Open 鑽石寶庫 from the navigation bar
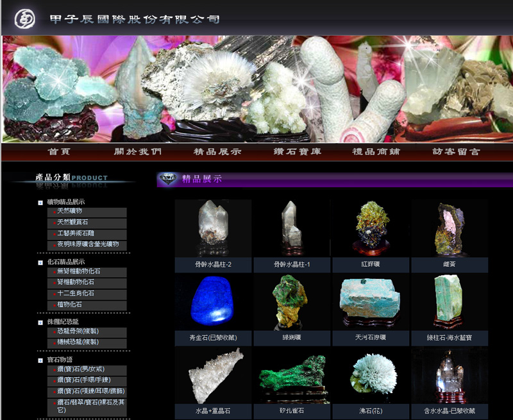Image resolution: width=513 pixels, height=420 pixels. (x=297, y=152)
